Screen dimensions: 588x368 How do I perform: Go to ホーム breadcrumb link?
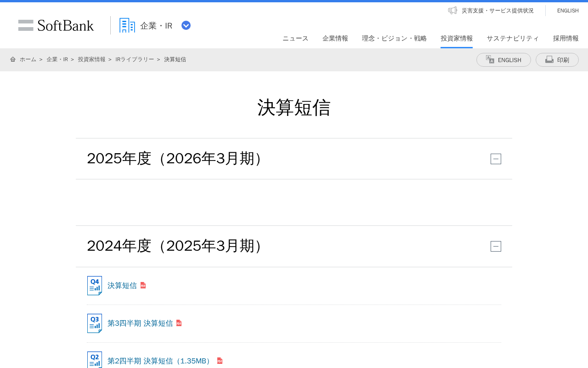point(28,59)
